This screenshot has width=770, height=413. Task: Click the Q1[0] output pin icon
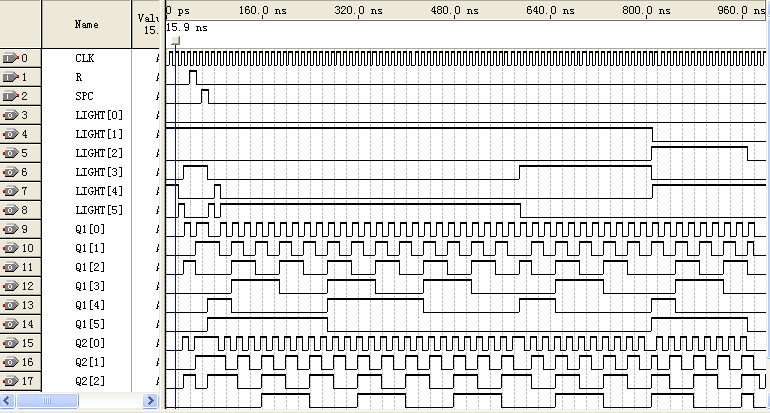point(11,229)
